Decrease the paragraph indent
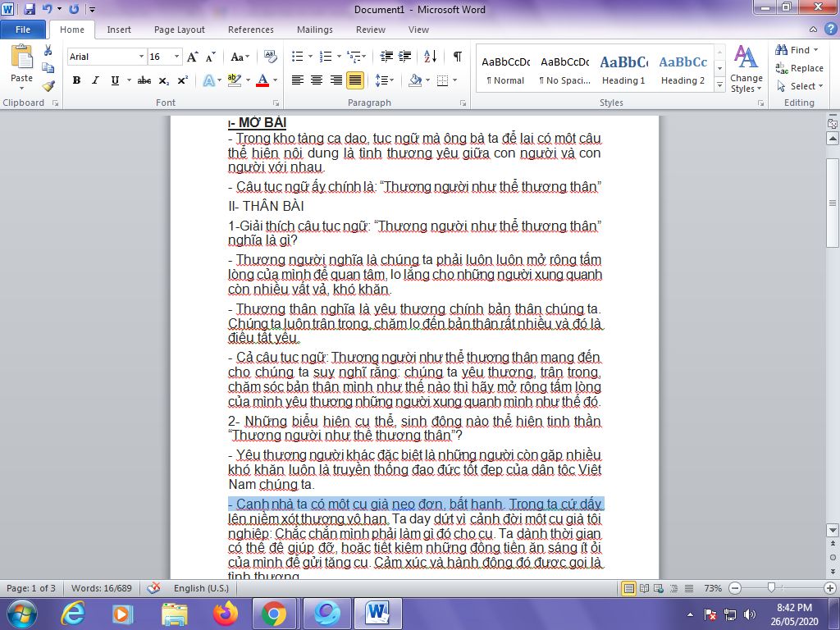This screenshot has width=840, height=630. tap(386, 57)
